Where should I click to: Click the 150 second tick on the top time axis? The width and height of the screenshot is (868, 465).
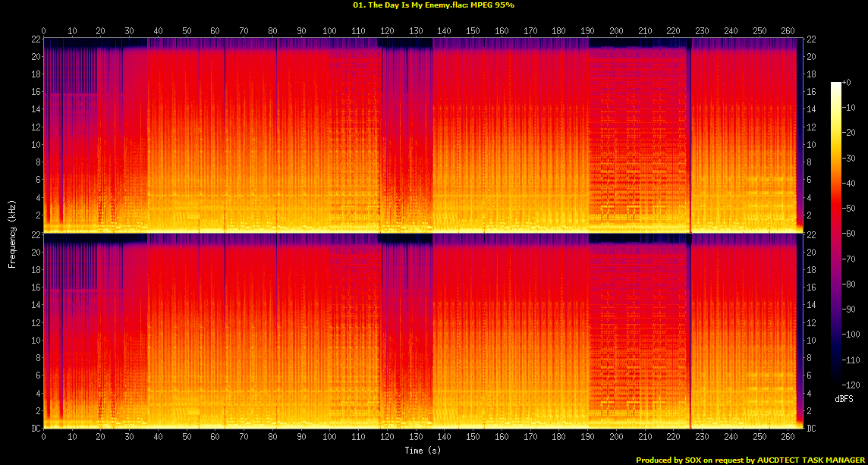point(472,30)
